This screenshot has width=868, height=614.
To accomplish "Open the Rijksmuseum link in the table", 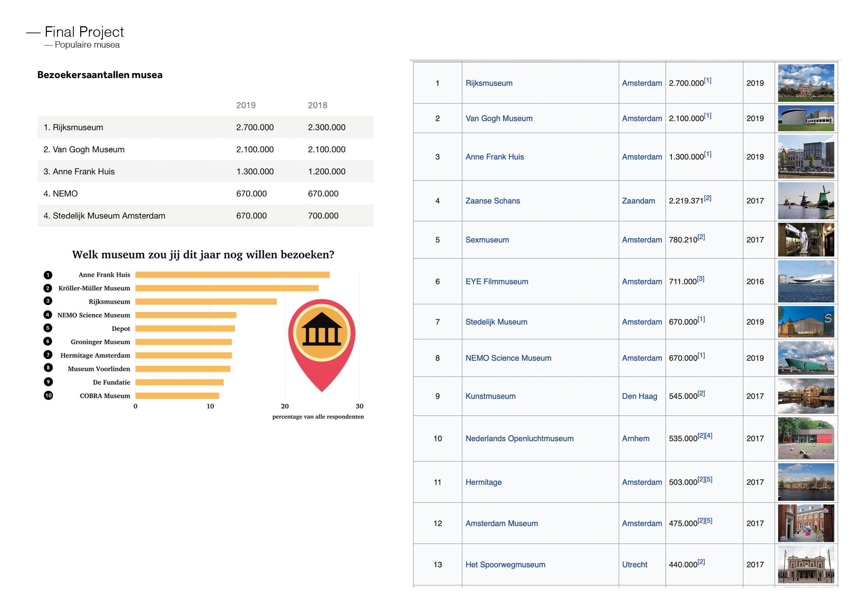I will 489,83.
